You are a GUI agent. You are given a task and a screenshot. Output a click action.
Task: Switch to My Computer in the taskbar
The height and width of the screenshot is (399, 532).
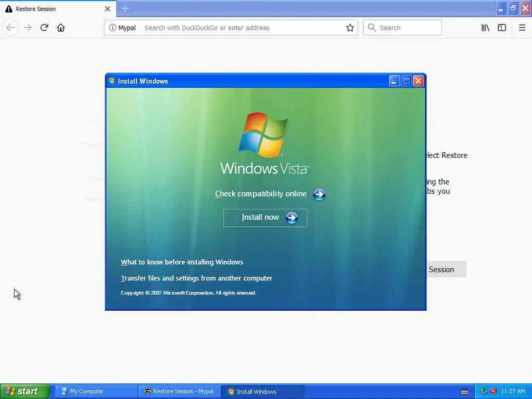[x=96, y=392]
